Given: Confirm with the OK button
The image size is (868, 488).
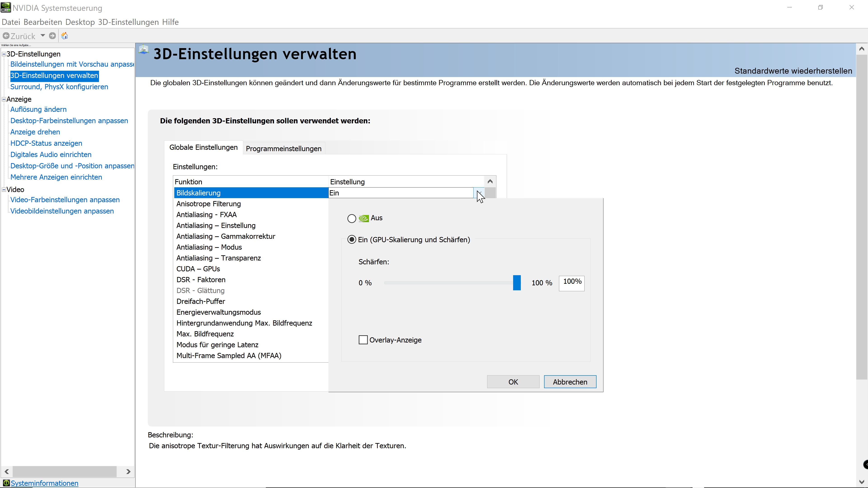Looking at the screenshot, I should click(x=513, y=382).
